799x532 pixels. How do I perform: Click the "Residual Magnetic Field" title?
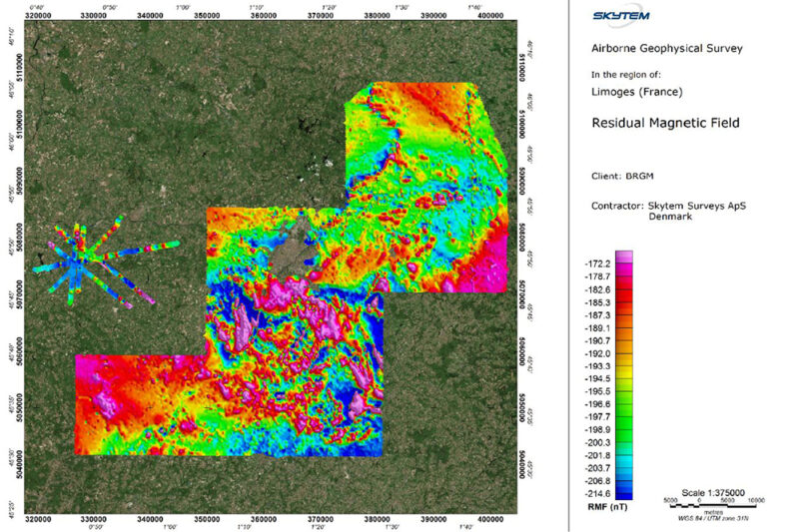(665, 123)
